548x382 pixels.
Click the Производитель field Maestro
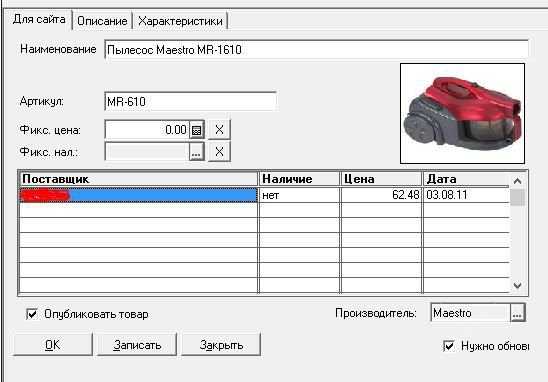470,313
